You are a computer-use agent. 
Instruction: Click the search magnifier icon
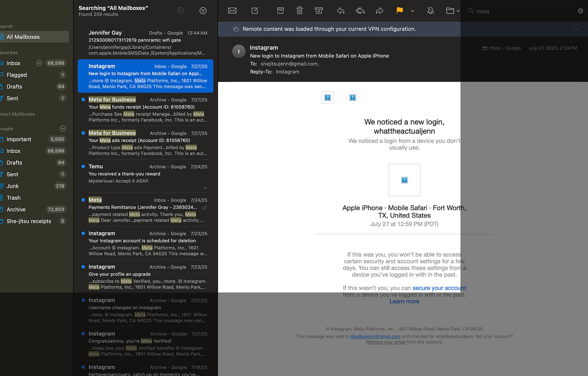coord(470,11)
